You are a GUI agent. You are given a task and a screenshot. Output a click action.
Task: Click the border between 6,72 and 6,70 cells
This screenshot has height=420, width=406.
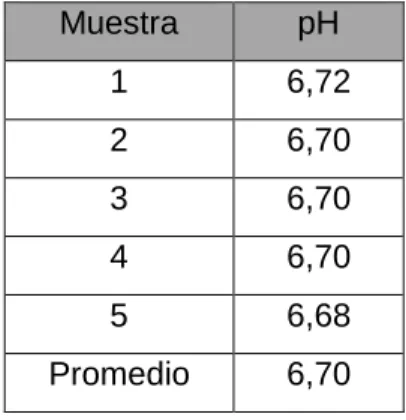point(319,119)
